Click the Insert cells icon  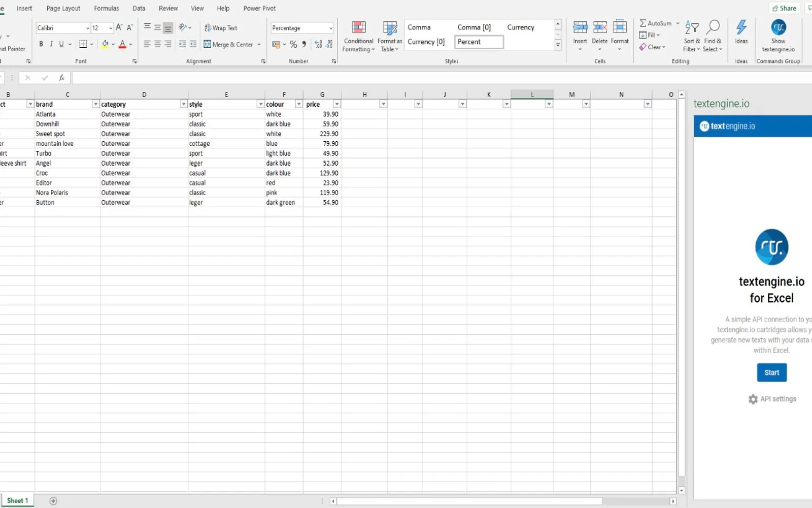(x=580, y=27)
